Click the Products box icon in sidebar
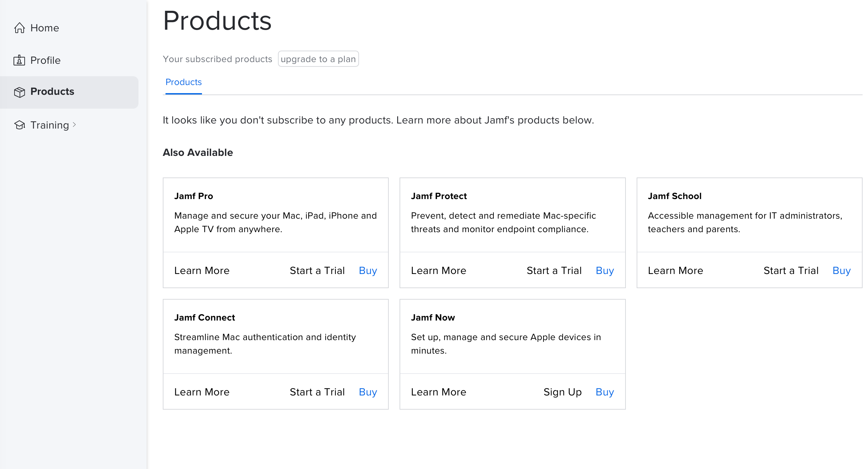 (19, 92)
